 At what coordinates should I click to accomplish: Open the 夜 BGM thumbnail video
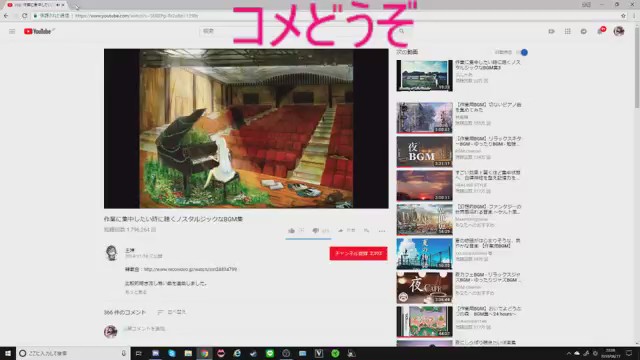(424, 152)
